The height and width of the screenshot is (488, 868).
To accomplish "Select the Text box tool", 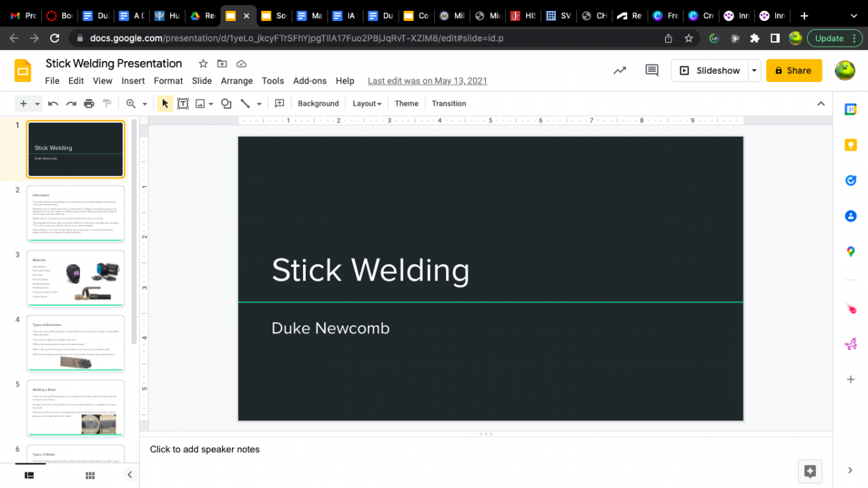I will pyautogui.click(x=183, y=104).
